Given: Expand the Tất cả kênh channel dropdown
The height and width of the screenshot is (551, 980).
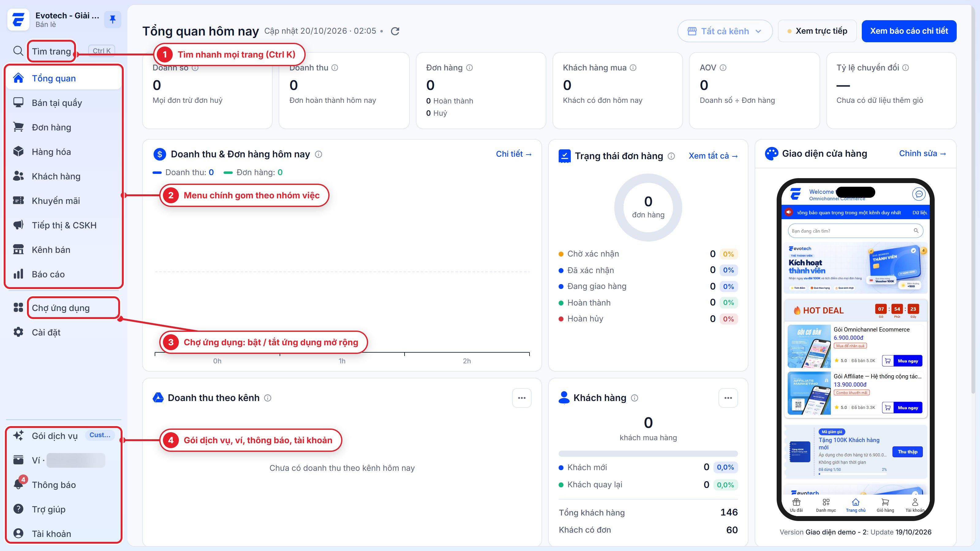Looking at the screenshot, I should [725, 31].
